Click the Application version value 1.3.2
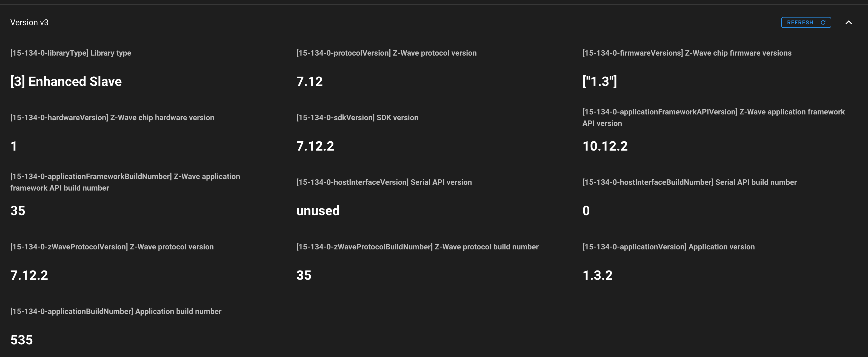 click(598, 275)
